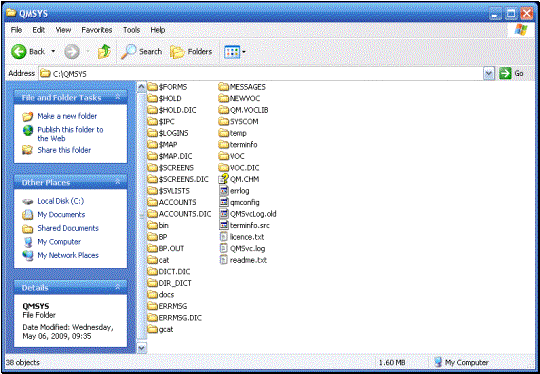Select the readme.txt file
This screenshot has height=374, width=540.
[x=243, y=260]
